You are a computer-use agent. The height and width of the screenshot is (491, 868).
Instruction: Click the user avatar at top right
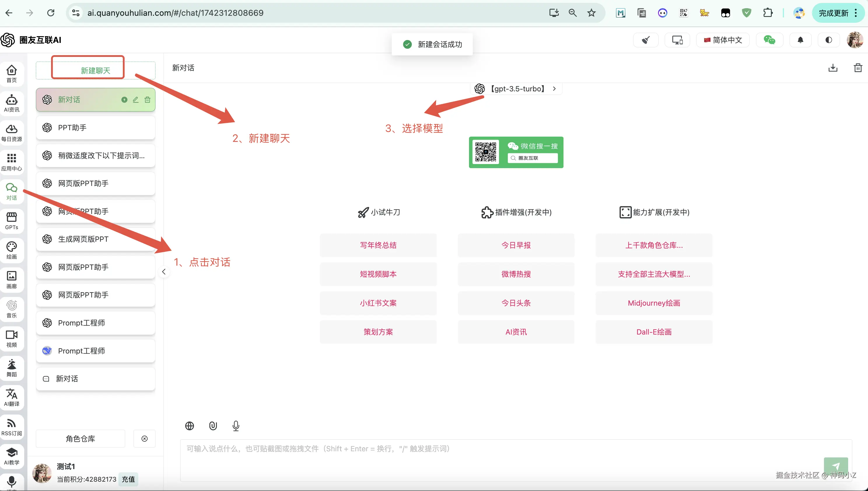[x=855, y=40]
